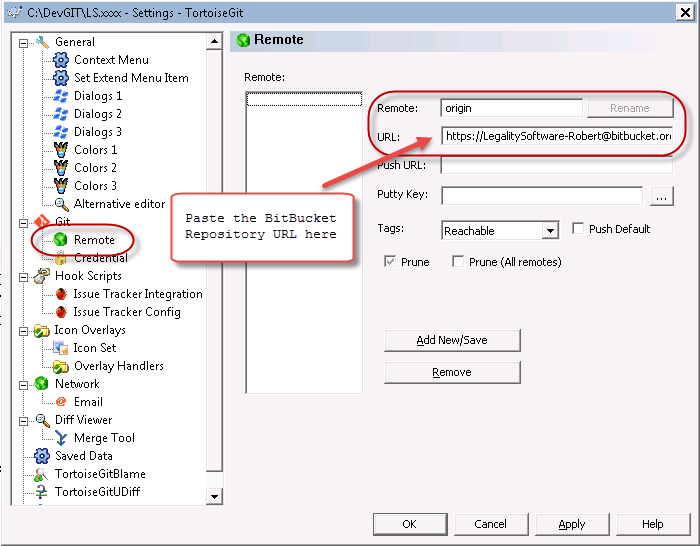Select Credential under Git
700x546 pixels.
click(x=101, y=258)
